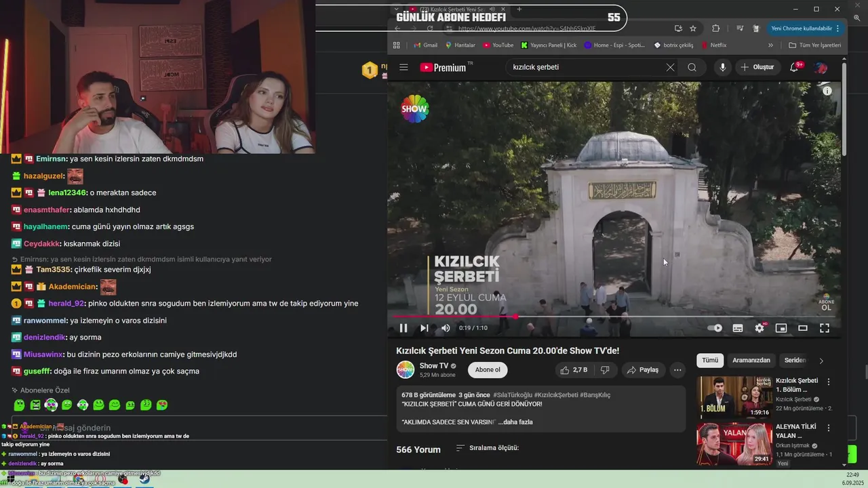This screenshot has height=488, width=868.
Task: Like the video (2,7 B)
Action: [573, 370]
